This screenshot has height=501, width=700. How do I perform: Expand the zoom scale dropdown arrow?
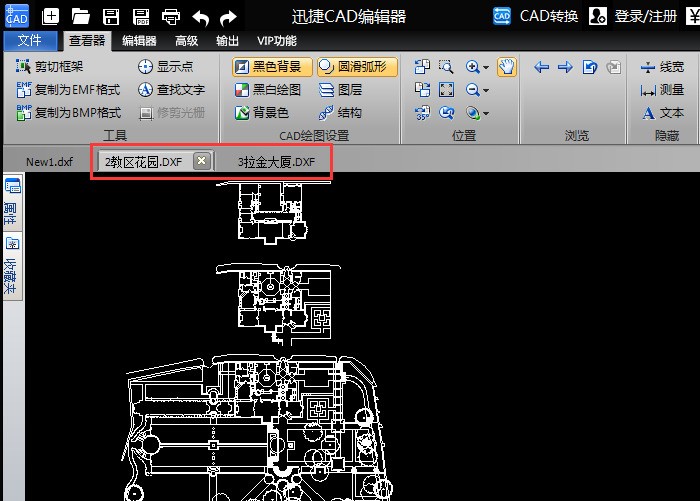(486, 114)
